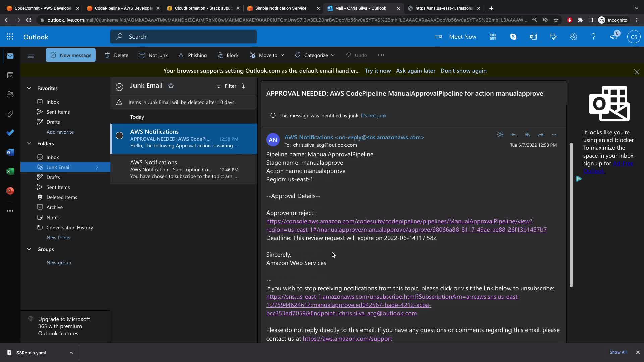The height and width of the screenshot is (362, 644).
Task: Open the Deleted Items folder
Action: click(x=62, y=197)
